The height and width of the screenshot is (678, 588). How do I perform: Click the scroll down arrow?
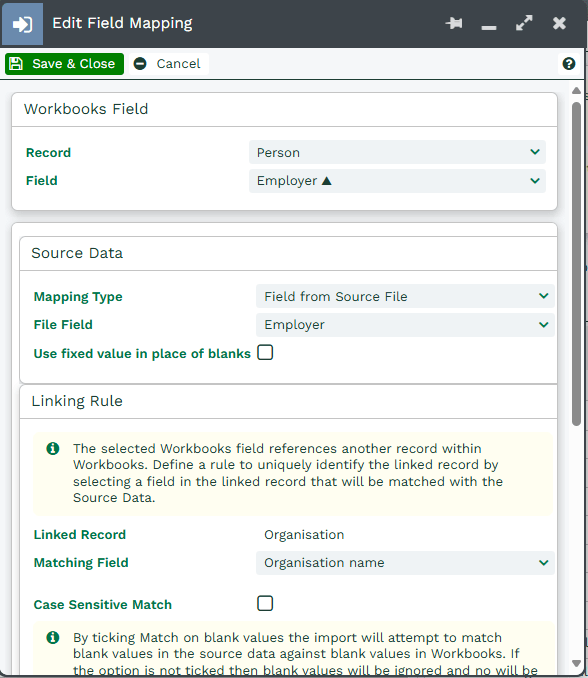tap(576, 663)
